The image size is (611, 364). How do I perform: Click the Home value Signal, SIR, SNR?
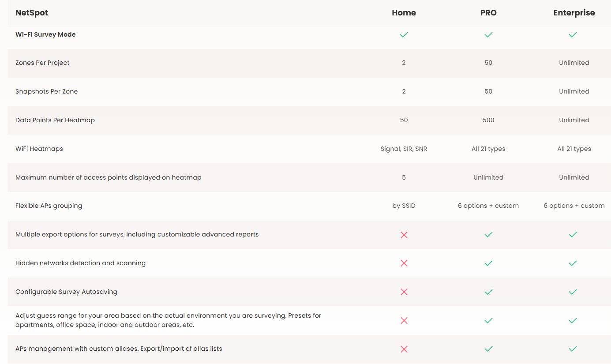404,149
